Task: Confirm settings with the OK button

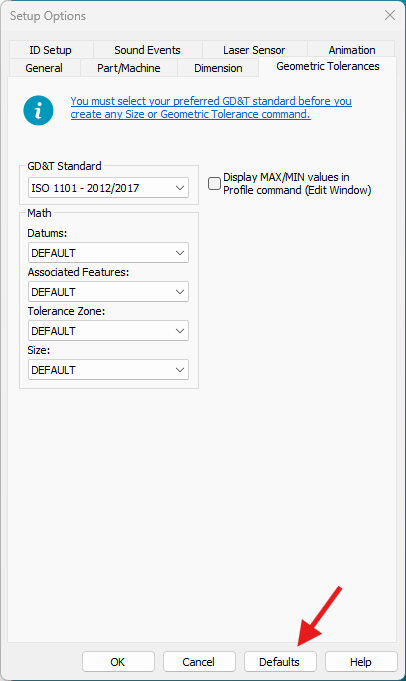Action: [118, 661]
